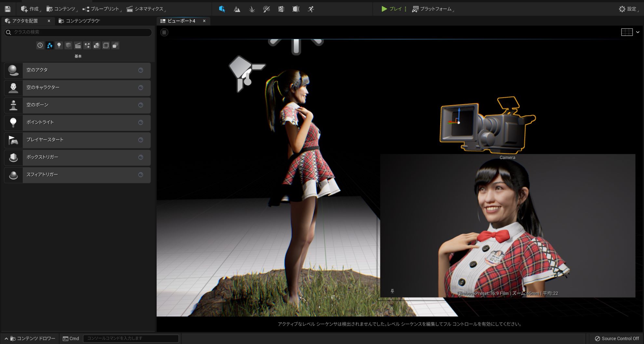Select Volumes filter icon

(x=106, y=45)
